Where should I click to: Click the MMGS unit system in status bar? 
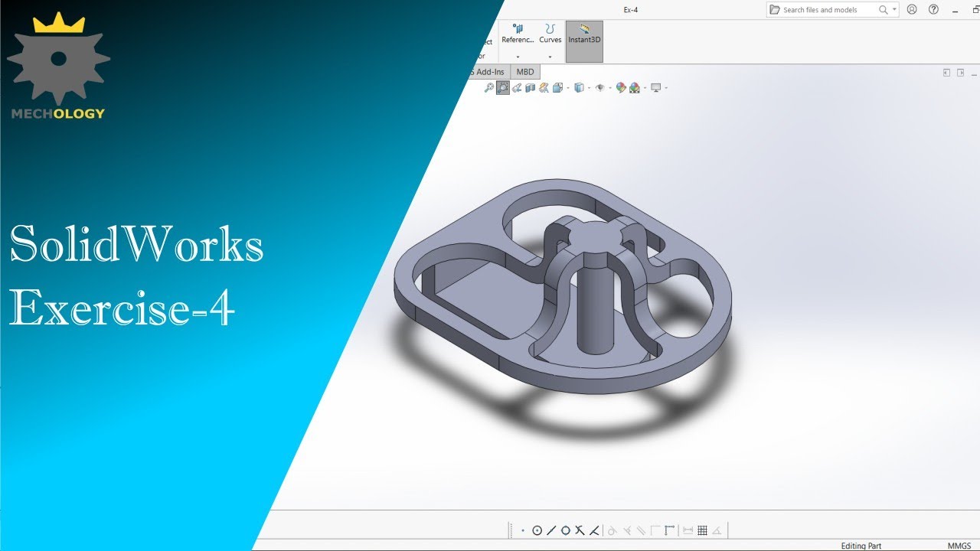(959, 546)
